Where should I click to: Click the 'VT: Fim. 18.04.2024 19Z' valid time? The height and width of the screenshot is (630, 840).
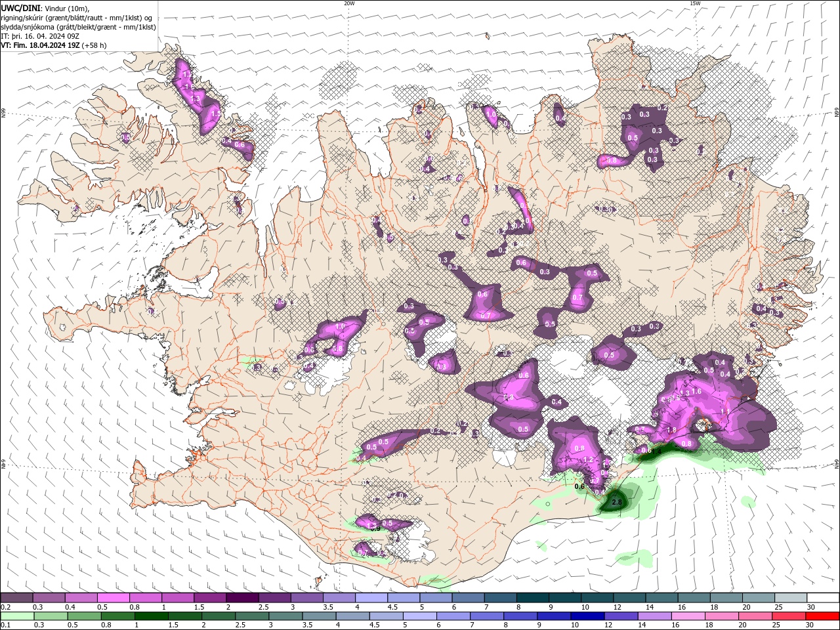click(x=40, y=45)
